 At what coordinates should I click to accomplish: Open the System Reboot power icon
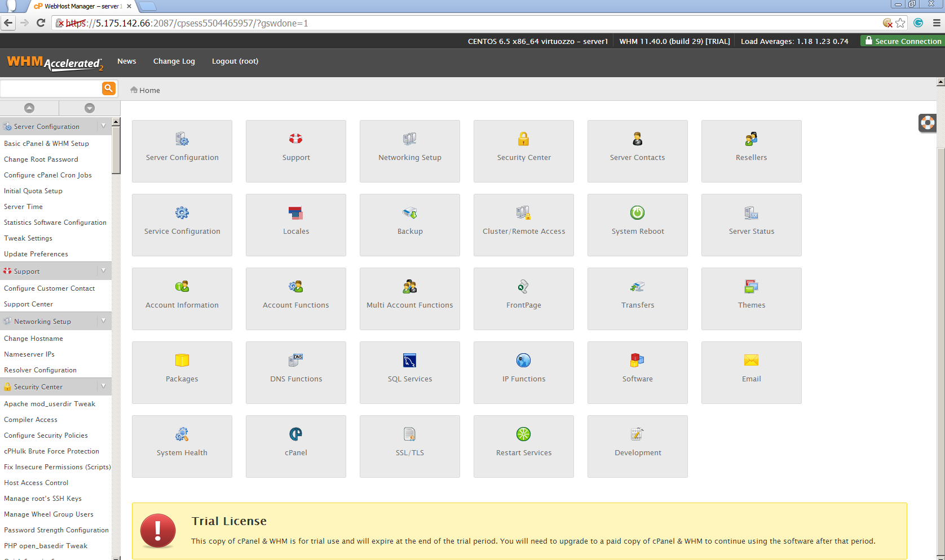pos(637,213)
